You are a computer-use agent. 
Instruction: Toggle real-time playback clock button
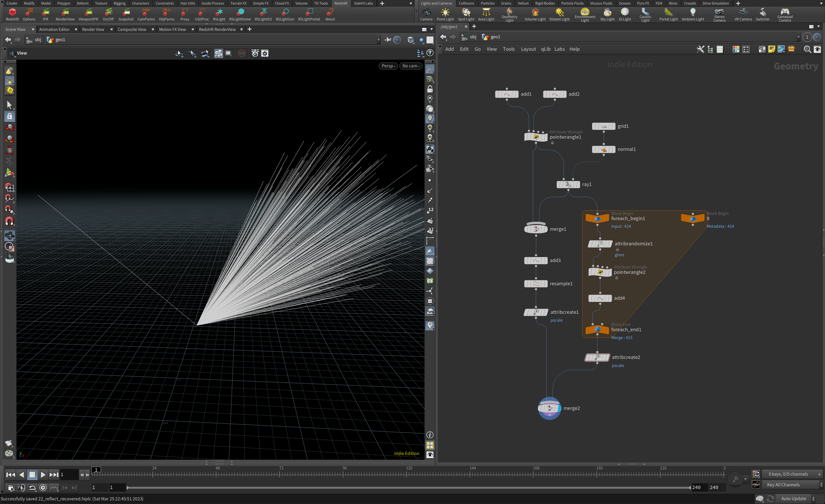click(x=43, y=487)
